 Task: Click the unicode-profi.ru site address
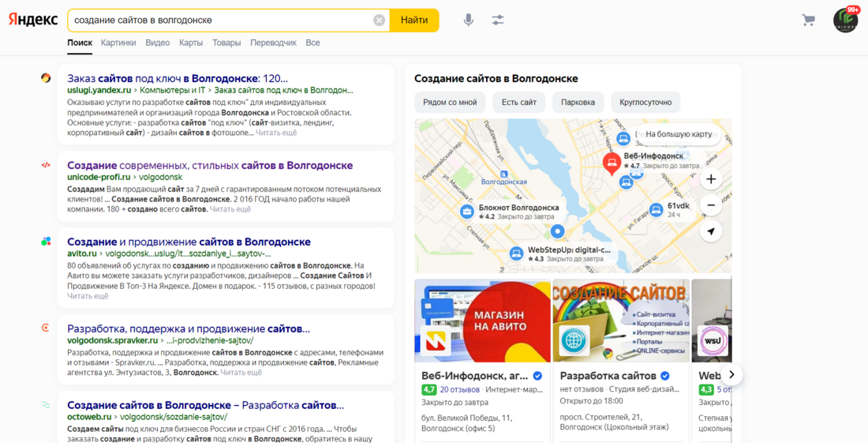[x=99, y=177]
